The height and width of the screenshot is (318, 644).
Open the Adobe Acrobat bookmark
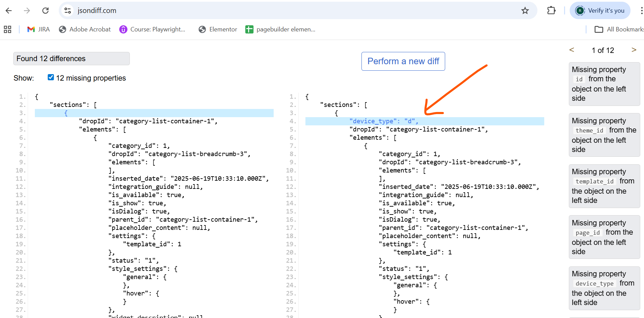tap(85, 29)
